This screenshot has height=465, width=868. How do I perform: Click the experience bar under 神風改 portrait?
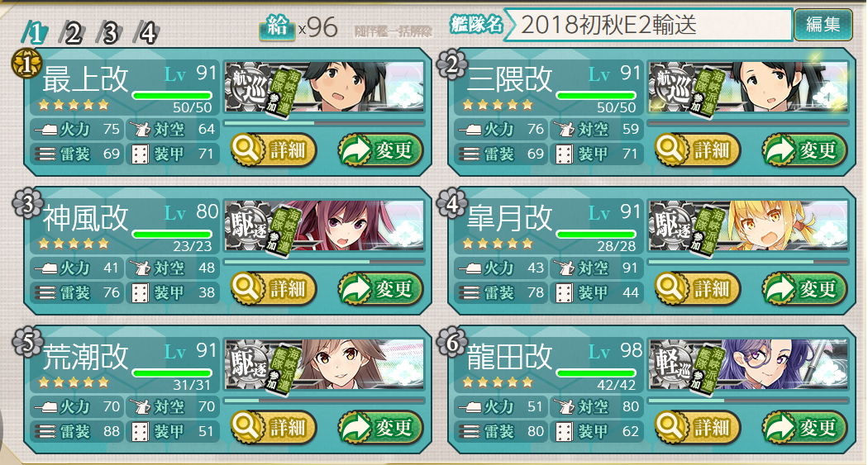(324, 262)
